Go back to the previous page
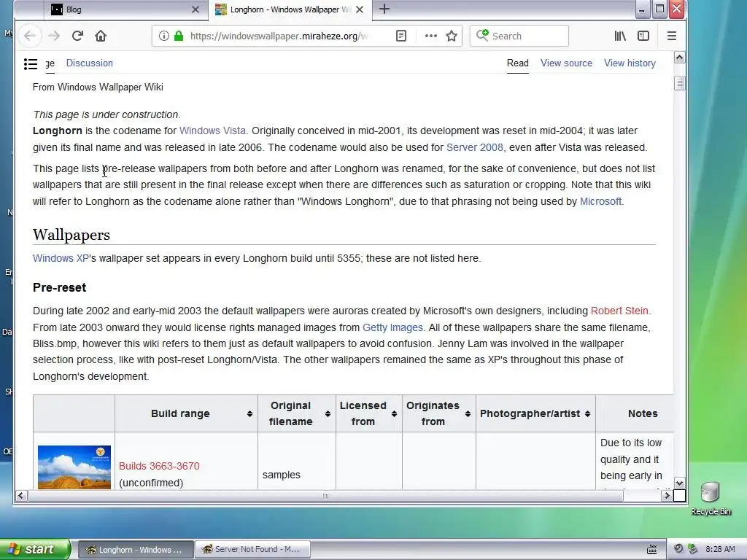747x560 pixels. click(29, 36)
